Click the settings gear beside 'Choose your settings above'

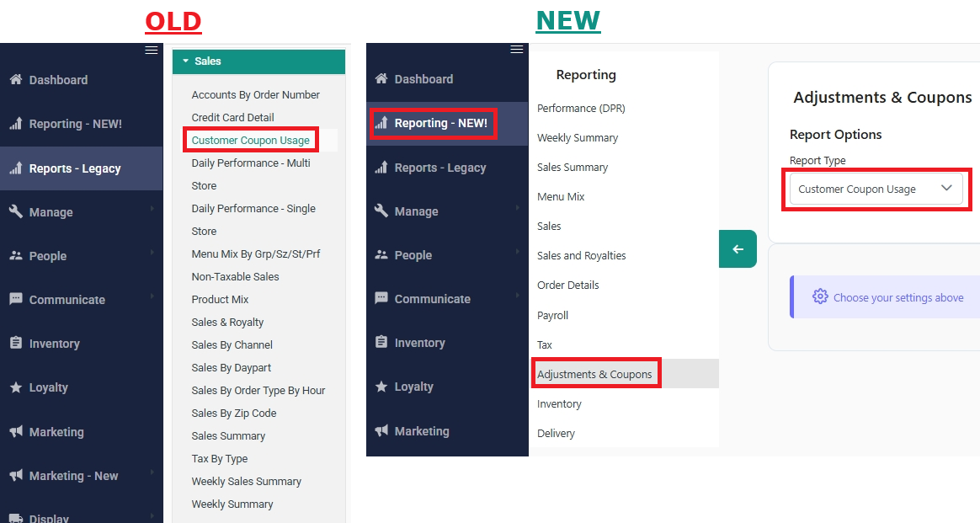coord(820,296)
